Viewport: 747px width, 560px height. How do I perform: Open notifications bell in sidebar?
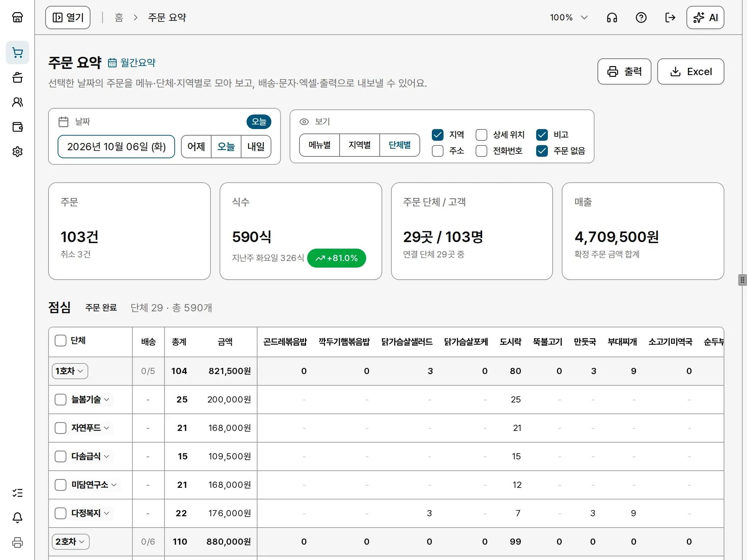pyautogui.click(x=18, y=517)
